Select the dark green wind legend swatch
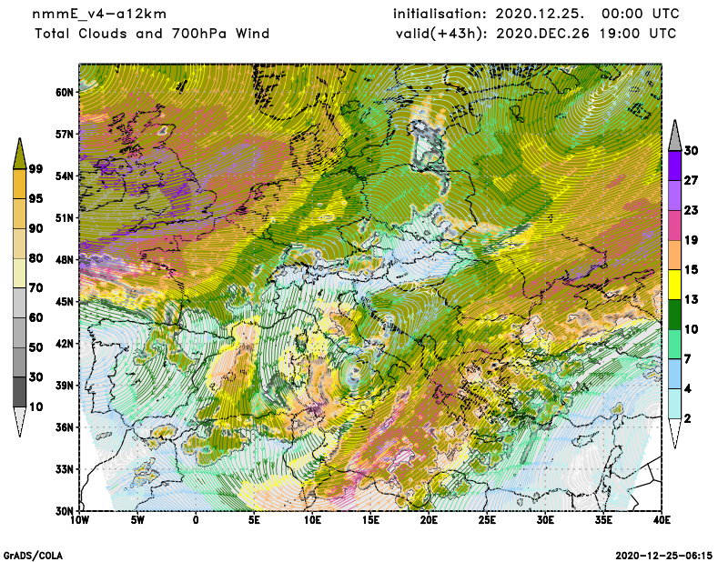 pyautogui.click(x=674, y=314)
